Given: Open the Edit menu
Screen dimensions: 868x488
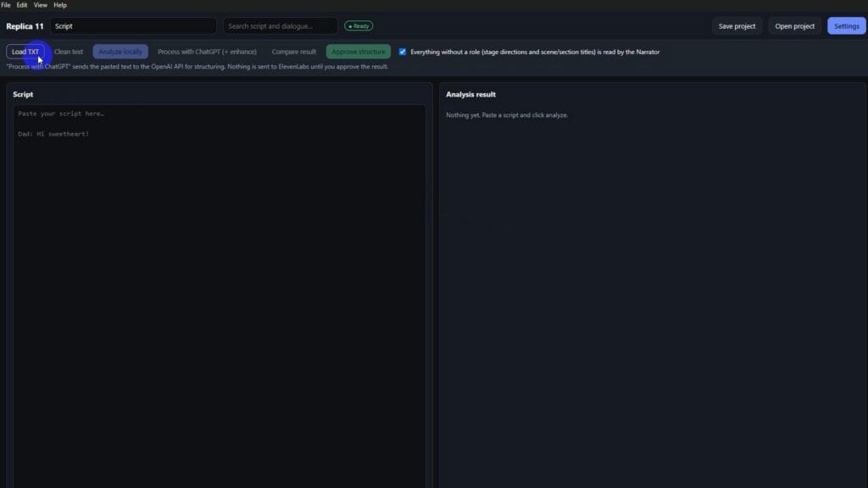Looking at the screenshot, I should (x=22, y=5).
